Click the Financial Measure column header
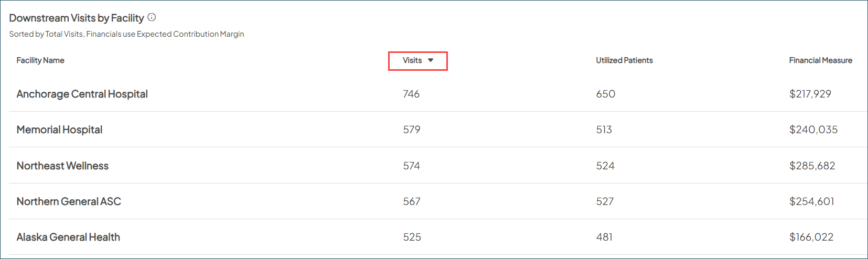868x259 pixels. point(820,60)
